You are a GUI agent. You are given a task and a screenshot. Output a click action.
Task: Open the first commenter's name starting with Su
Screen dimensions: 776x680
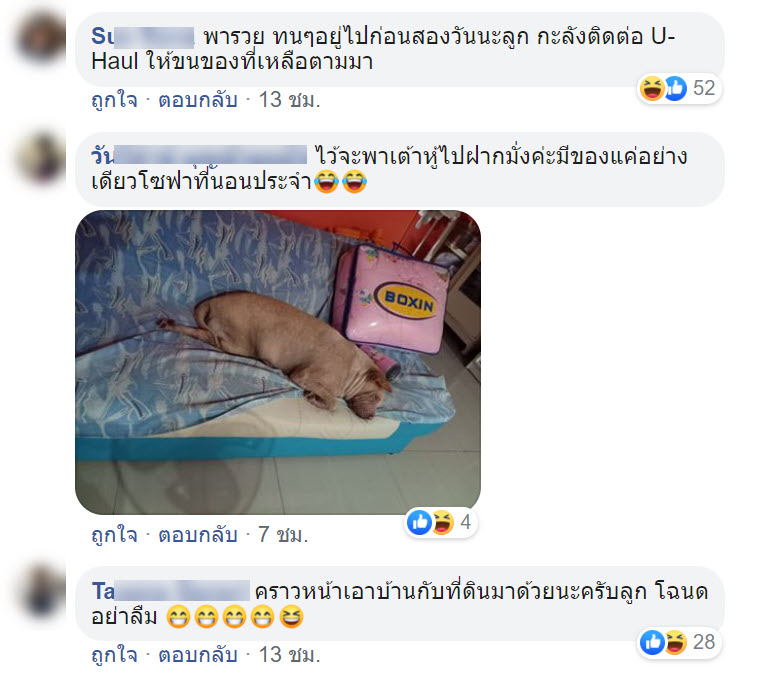143,37
